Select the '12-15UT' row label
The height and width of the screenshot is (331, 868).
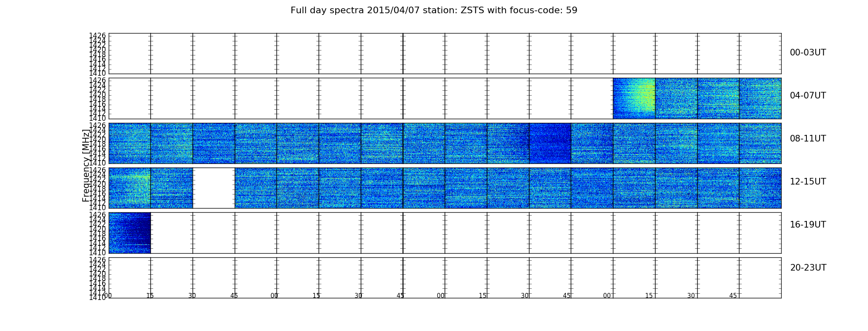[808, 182]
